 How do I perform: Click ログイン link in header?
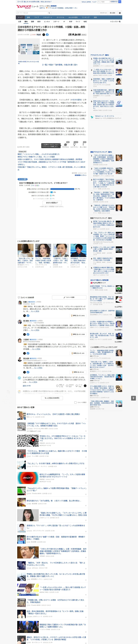(x=42, y=8)
